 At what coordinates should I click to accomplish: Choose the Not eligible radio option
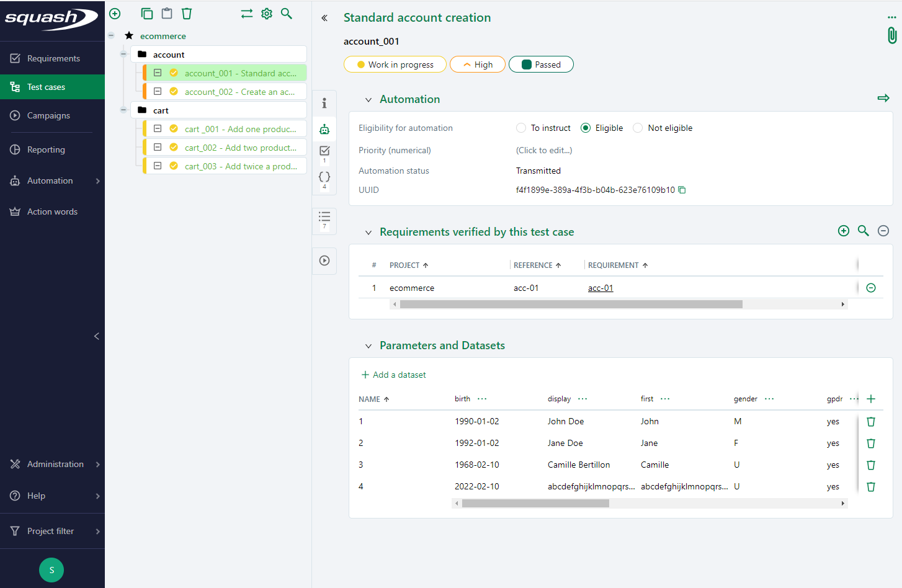coord(638,128)
